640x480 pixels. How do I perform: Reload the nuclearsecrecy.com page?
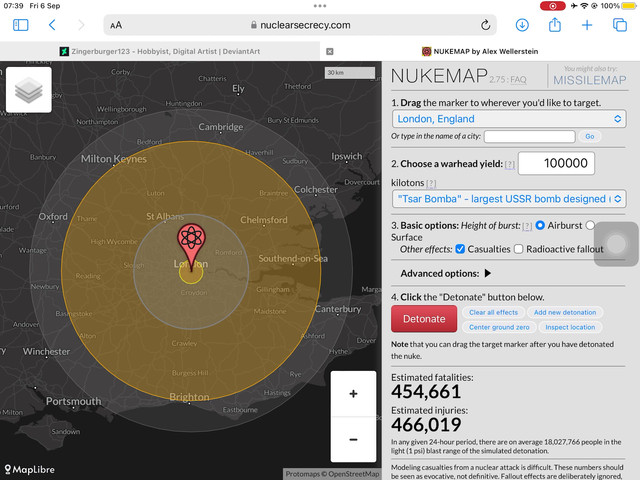485,25
